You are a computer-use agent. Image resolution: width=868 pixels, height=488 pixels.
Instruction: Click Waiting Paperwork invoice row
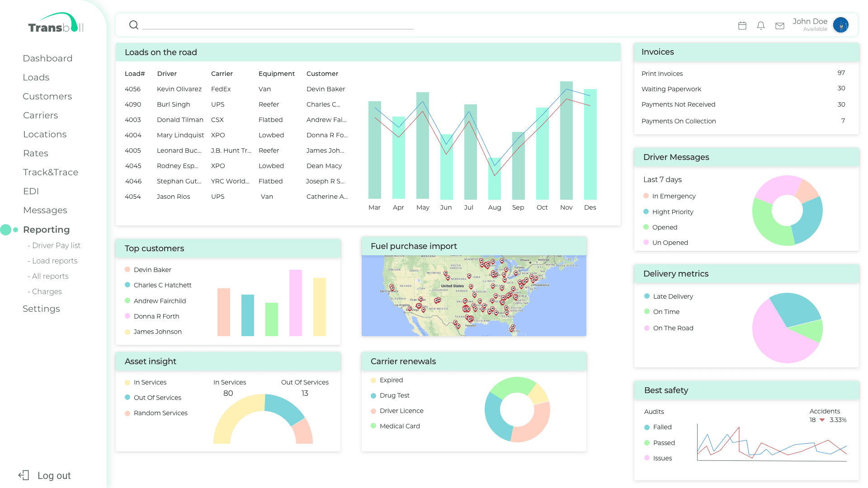(x=744, y=89)
